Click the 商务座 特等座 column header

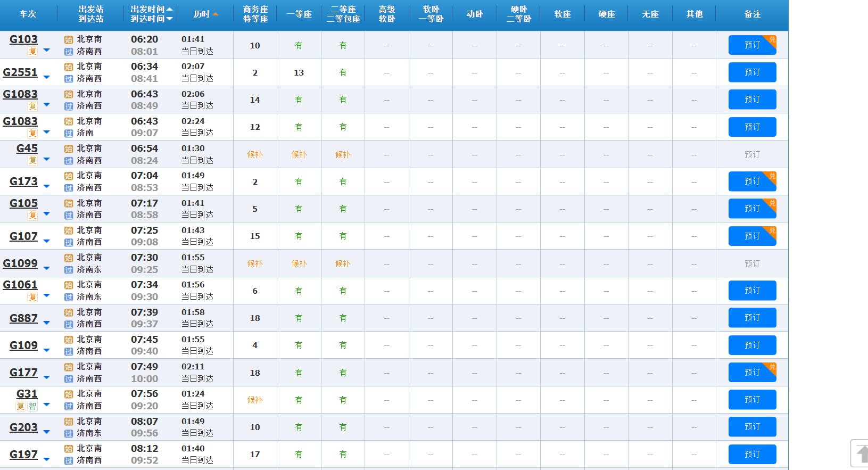[255, 14]
